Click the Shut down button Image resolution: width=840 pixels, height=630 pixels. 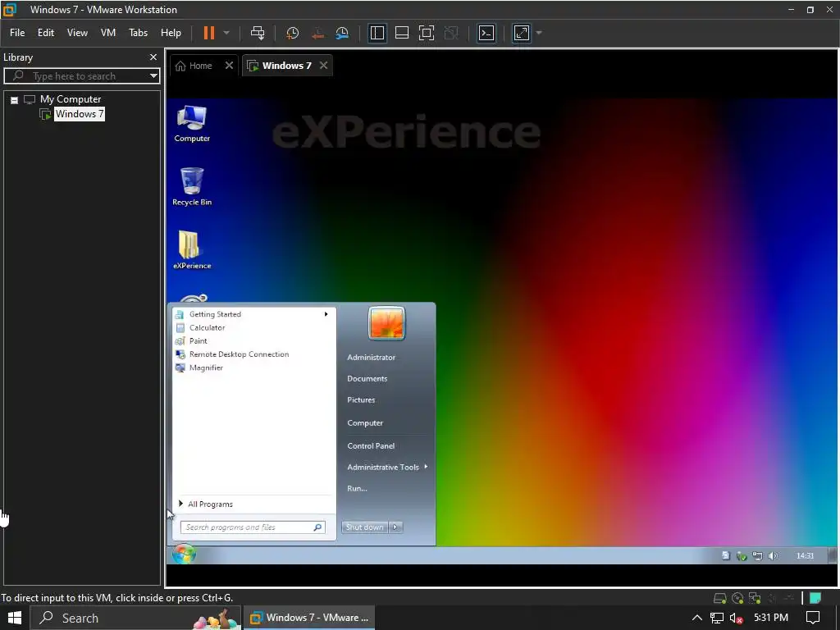(x=364, y=527)
